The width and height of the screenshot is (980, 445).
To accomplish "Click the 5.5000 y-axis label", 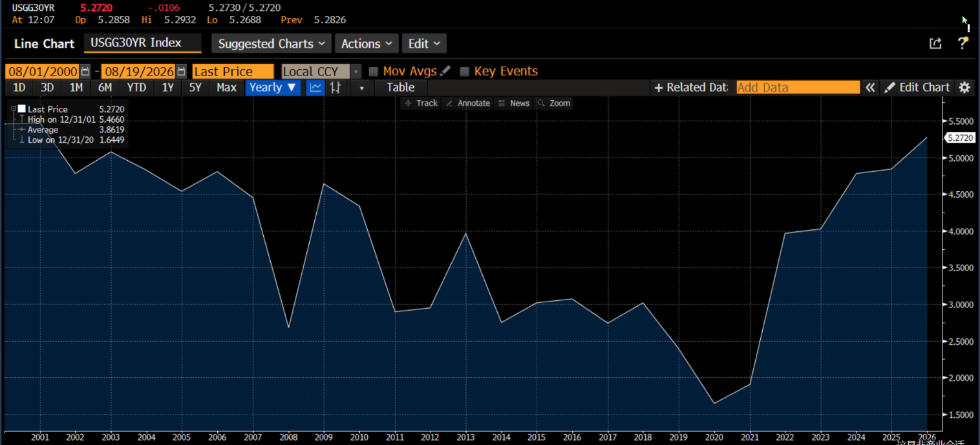I will coord(960,121).
